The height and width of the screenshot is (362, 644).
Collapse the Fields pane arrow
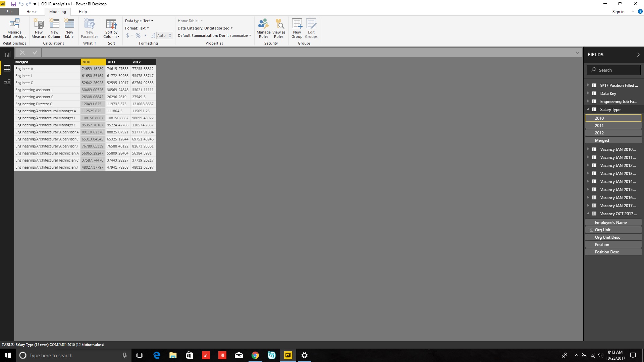click(638, 55)
